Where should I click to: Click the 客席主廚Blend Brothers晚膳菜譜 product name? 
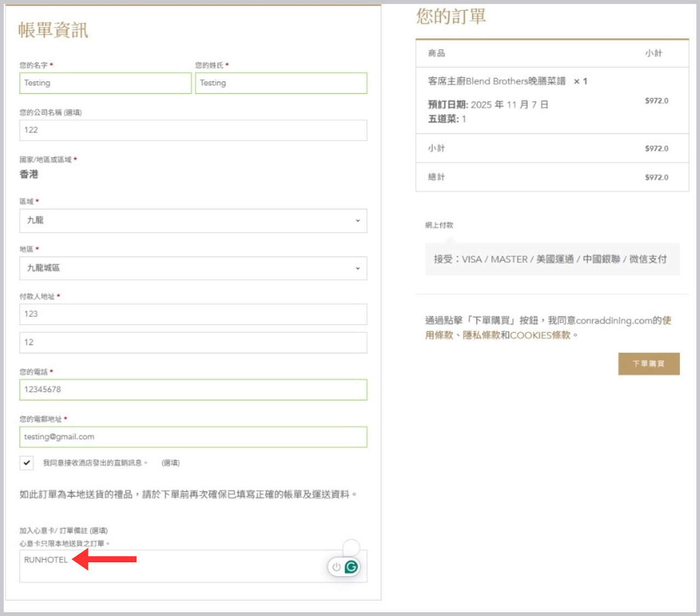pyautogui.click(x=496, y=81)
